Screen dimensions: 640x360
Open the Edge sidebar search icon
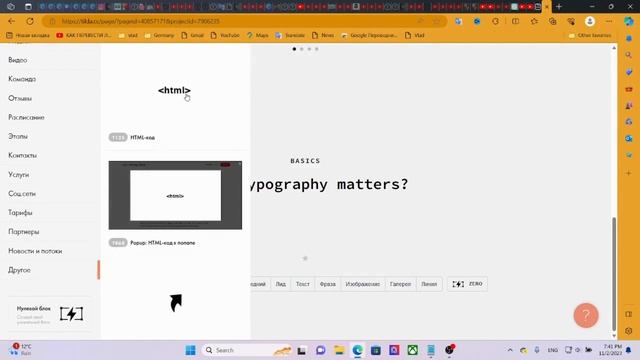coord(629,55)
